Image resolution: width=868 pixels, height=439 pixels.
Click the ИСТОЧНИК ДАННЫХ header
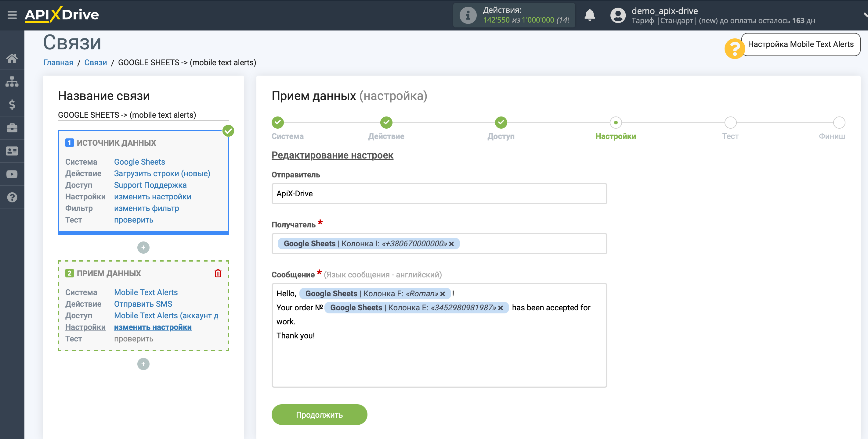[116, 143]
